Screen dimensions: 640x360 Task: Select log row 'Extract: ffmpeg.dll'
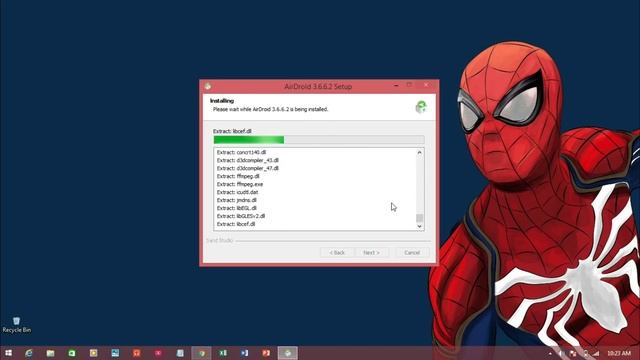[x=238, y=176]
